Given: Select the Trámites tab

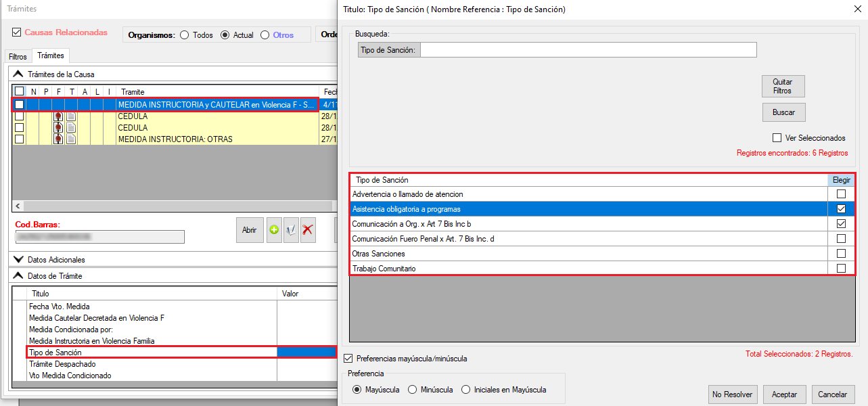Looking at the screenshot, I should pos(51,55).
